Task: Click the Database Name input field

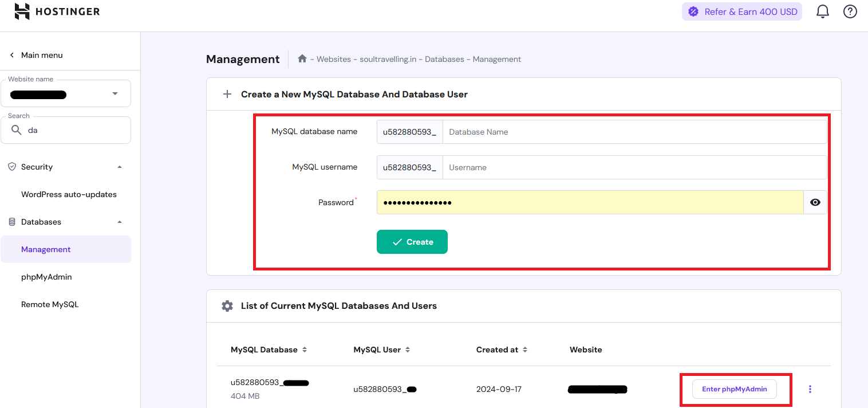Action: (x=634, y=132)
